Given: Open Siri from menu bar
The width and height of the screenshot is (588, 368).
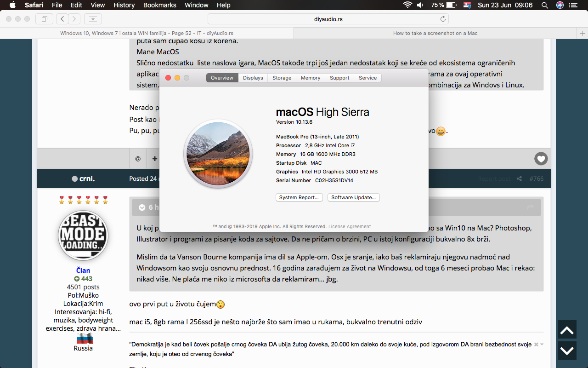Looking at the screenshot, I should tap(560, 5).
